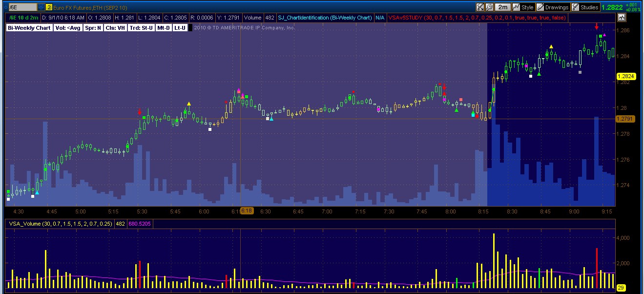Open the Drawings menu
644x294 pixels.
point(553,7)
